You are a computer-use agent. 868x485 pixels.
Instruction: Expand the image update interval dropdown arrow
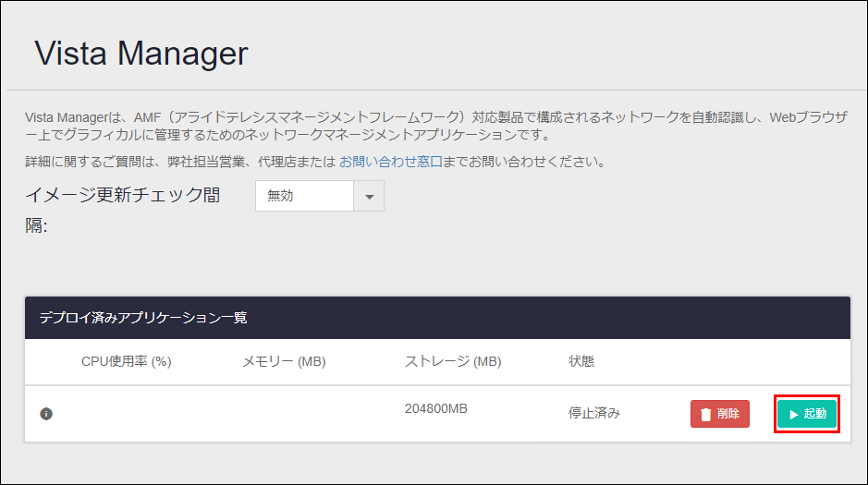click(x=369, y=196)
